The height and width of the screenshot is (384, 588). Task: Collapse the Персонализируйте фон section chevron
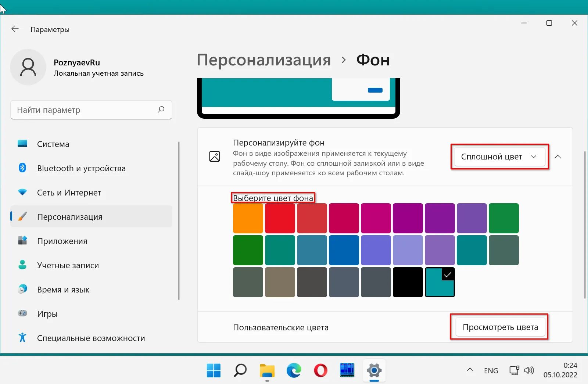(x=557, y=157)
